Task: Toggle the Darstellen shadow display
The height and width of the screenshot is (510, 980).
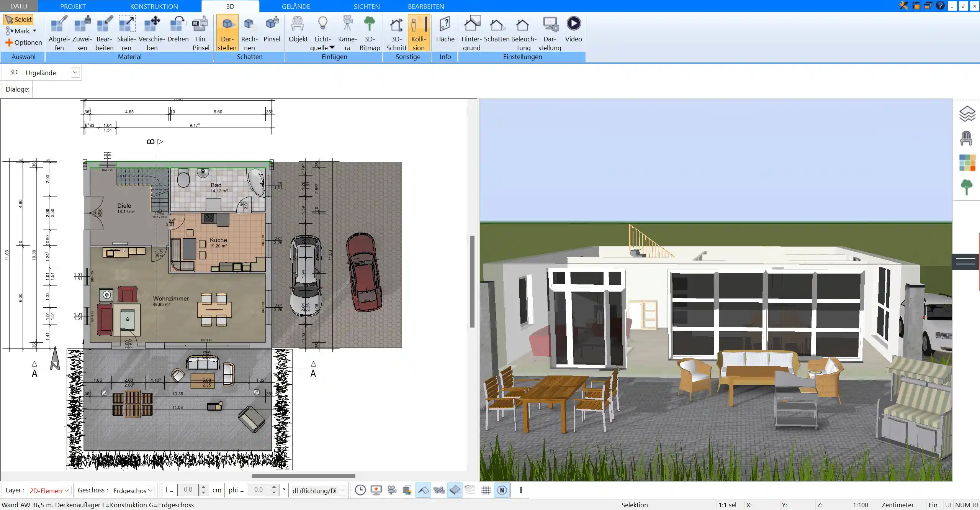Action: coord(227,33)
